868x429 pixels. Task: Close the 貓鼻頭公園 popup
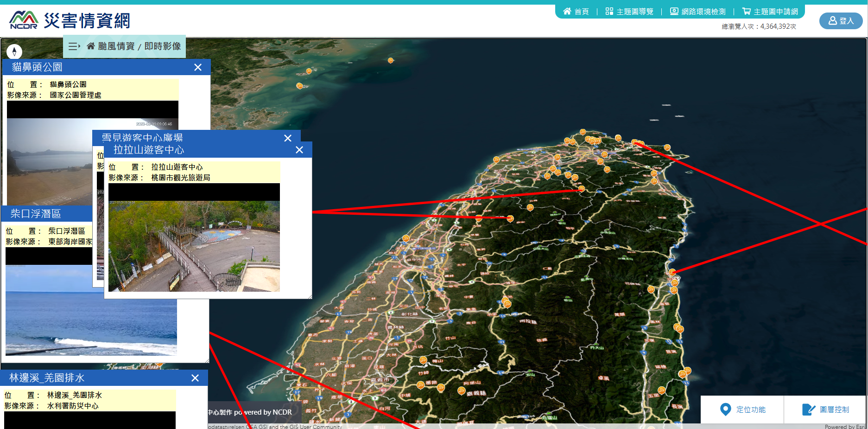coord(198,67)
